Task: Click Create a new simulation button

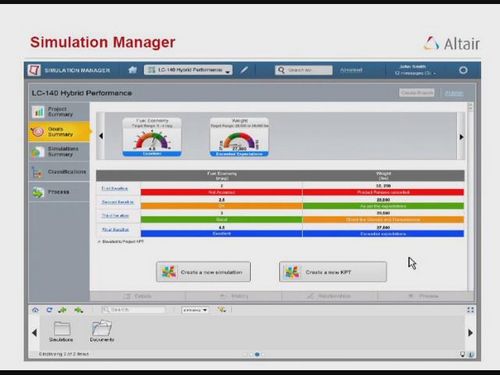Action: point(203,272)
